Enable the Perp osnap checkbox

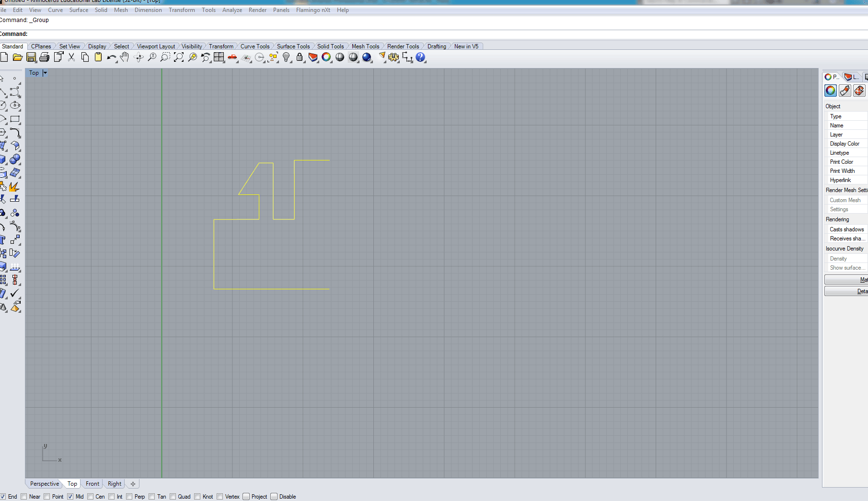tap(129, 497)
